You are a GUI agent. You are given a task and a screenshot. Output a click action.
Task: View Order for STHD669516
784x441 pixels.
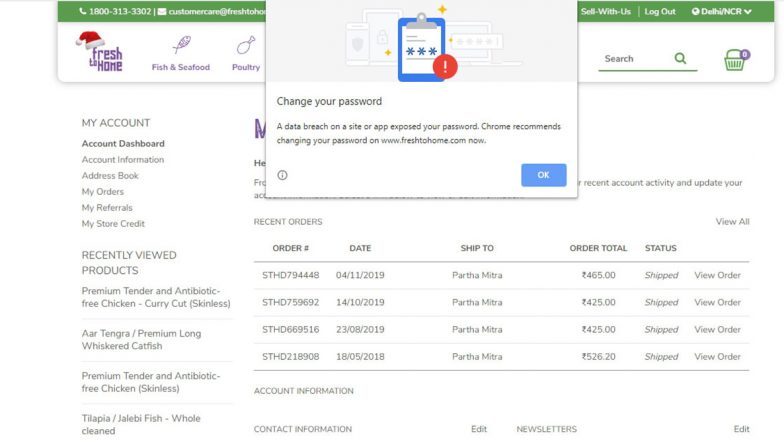[x=717, y=330]
